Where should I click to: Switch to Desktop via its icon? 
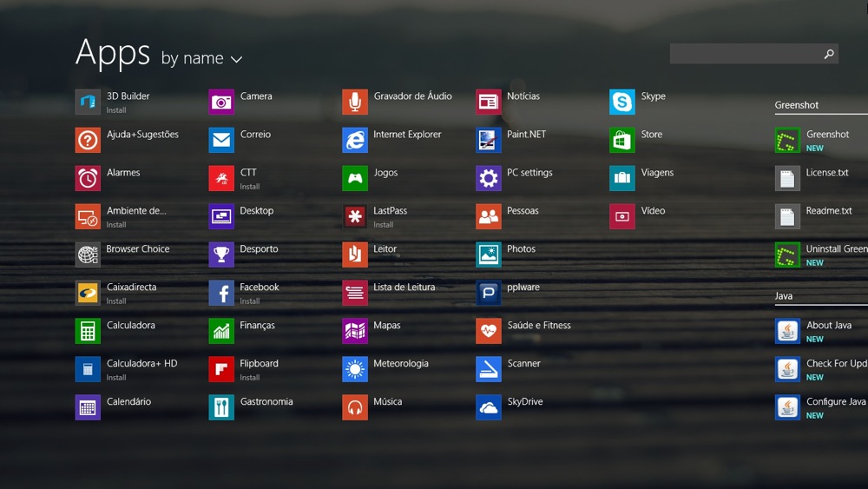pos(220,216)
